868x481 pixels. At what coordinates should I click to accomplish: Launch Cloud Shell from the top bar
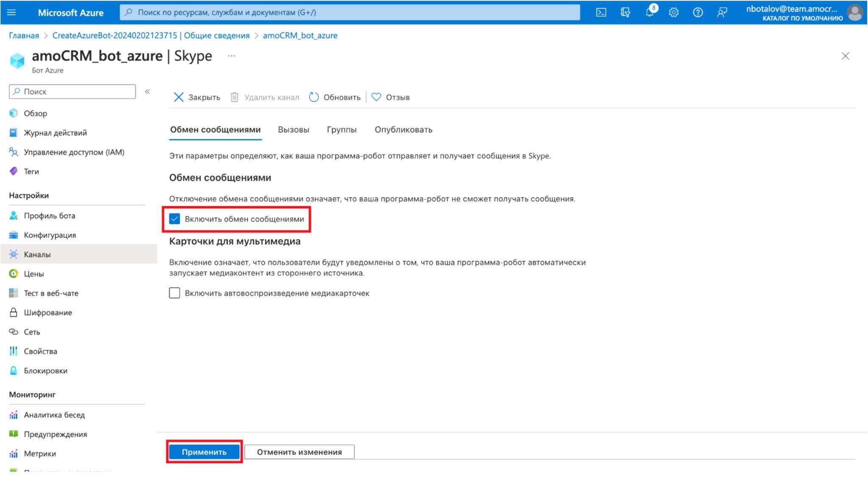click(x=601, y=12)
